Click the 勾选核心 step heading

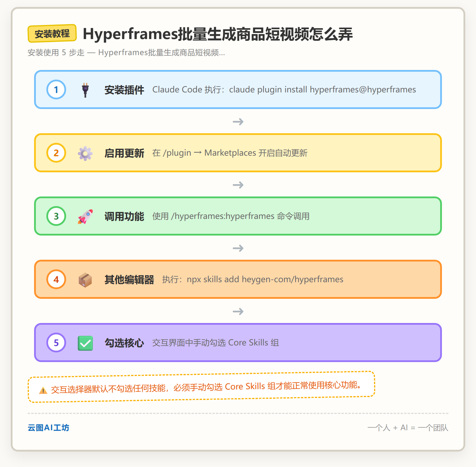124,343
